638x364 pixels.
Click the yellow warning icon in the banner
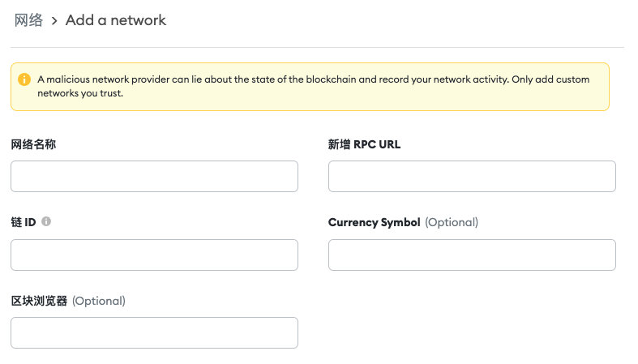(x=24, y=79)
